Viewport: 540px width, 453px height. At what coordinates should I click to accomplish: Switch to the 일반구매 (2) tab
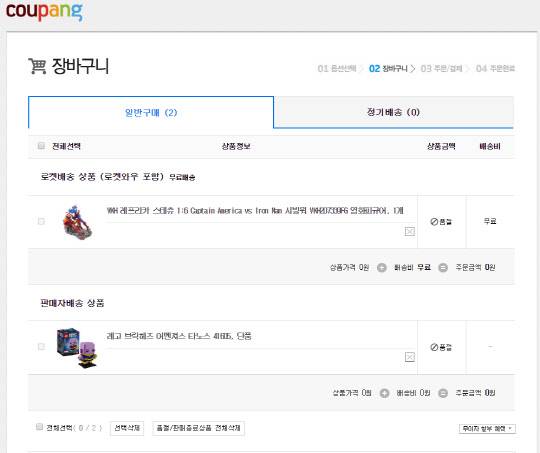151,112
